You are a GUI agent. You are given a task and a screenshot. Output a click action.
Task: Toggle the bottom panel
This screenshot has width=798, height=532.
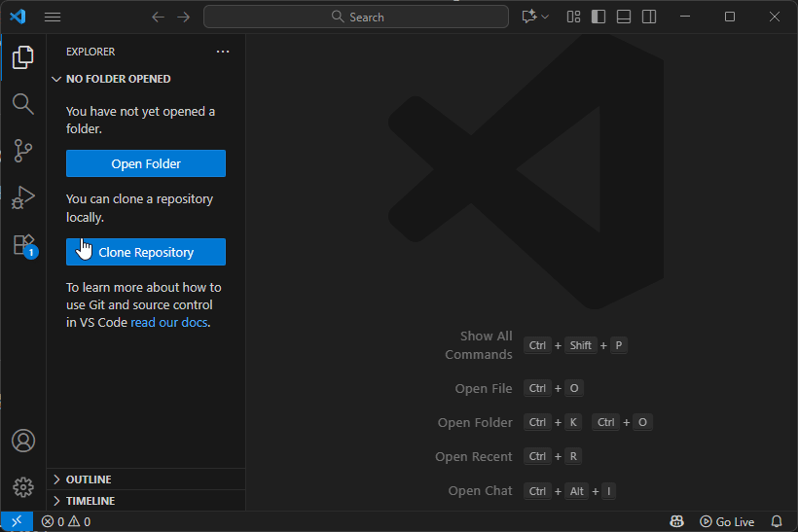[x=624, y=17]
